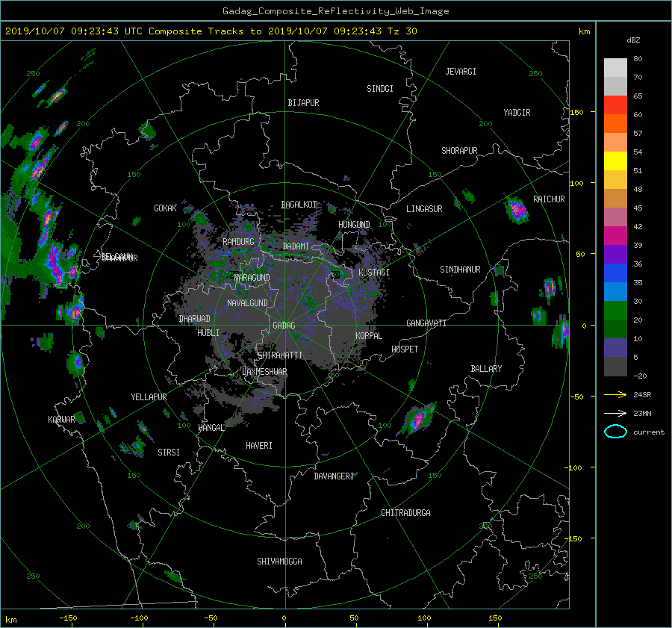Click the RAMDURG city label
Image resolution: width=672 pixels, height=628 pixels.
tap(238, 242)
